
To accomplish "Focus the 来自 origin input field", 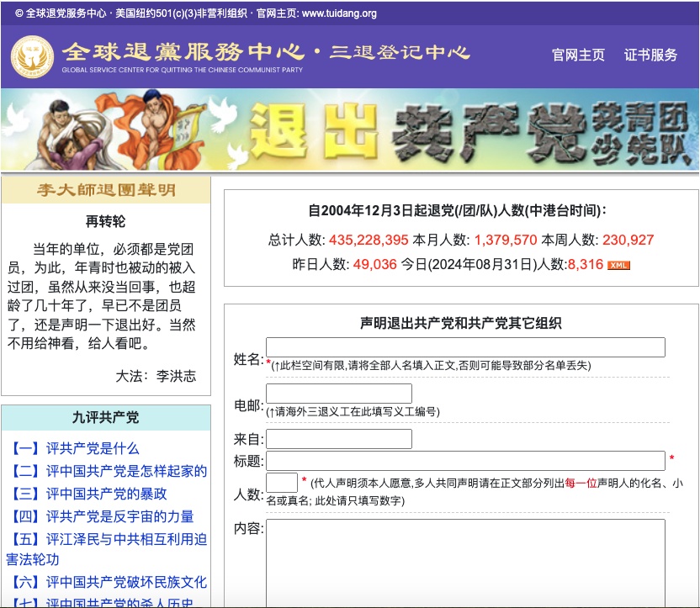I will click(x=339, y=439).
